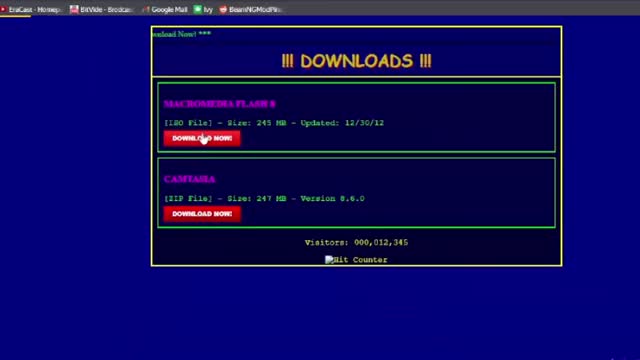Click the Camtasia heading
The width and height of the screenshot is (640, 360).
[189, 179]
